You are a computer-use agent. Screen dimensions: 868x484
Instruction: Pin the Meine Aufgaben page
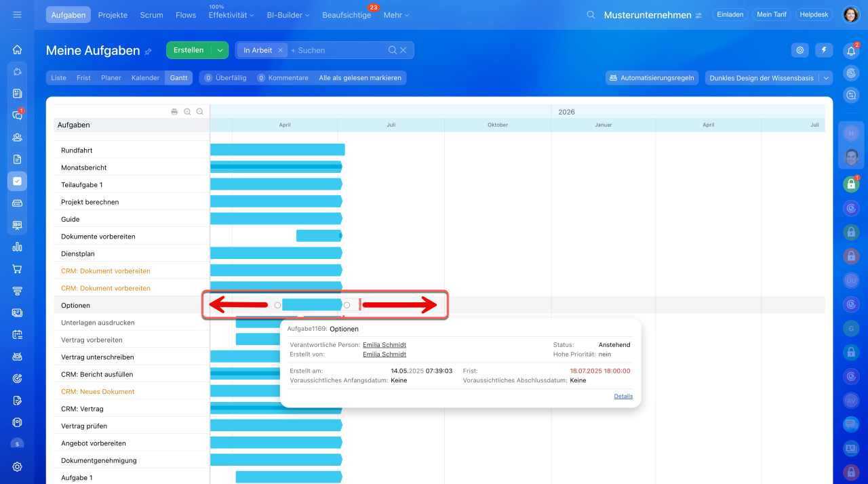[148, 52]
